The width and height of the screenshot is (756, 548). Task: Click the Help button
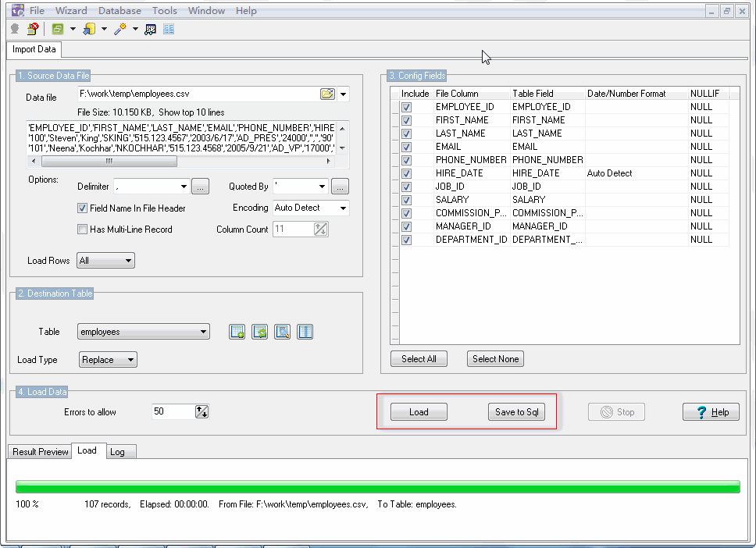tap(711, 412)
